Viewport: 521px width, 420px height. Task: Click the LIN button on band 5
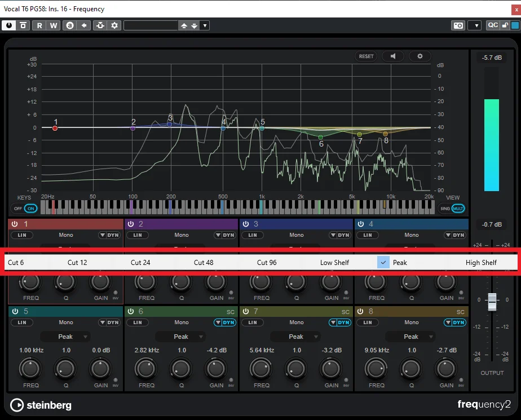tap(22, 322)
